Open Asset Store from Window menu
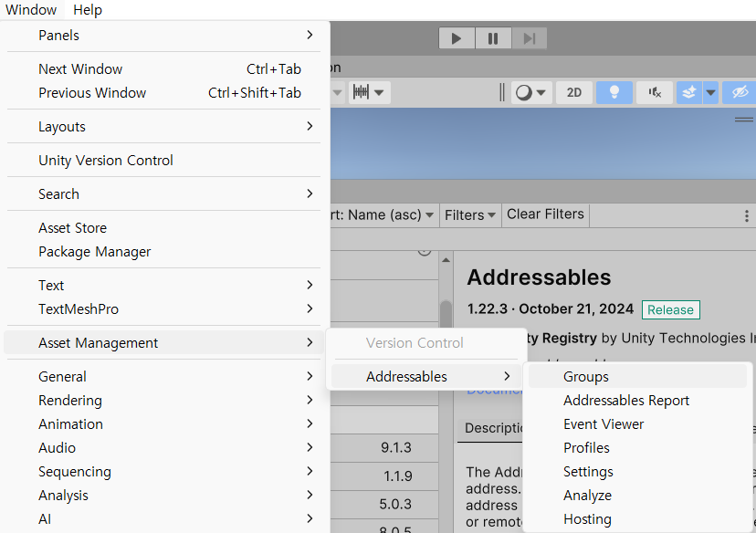 point(164,228)
